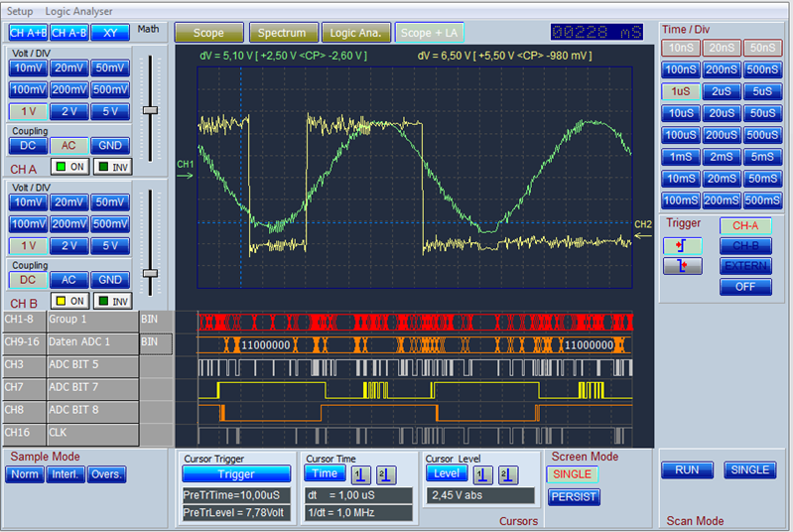Select Overs. sample mode
Viewport: 793px width, 532px height.
106,474
